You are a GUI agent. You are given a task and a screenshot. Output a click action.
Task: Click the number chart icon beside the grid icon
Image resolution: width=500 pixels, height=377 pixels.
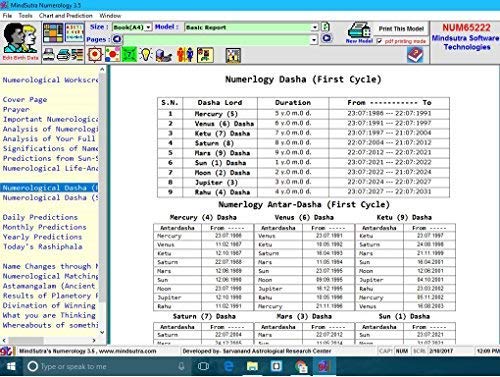point(74,32)
